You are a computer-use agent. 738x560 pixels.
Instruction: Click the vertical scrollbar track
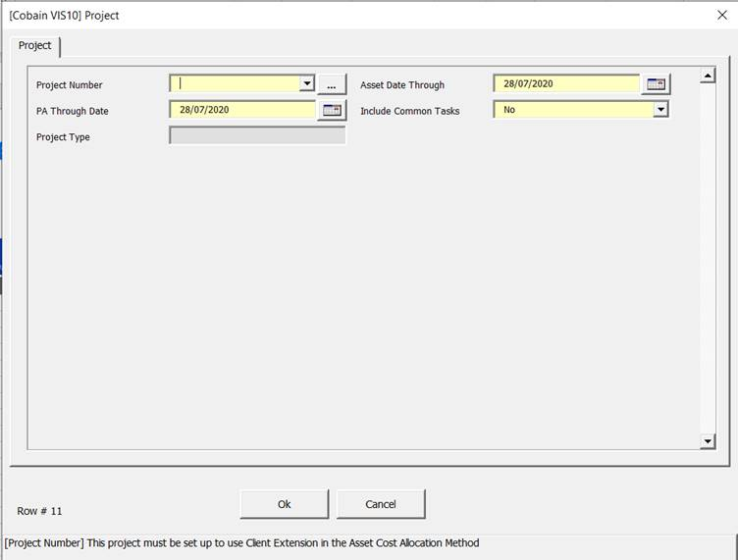click(708, 255)
